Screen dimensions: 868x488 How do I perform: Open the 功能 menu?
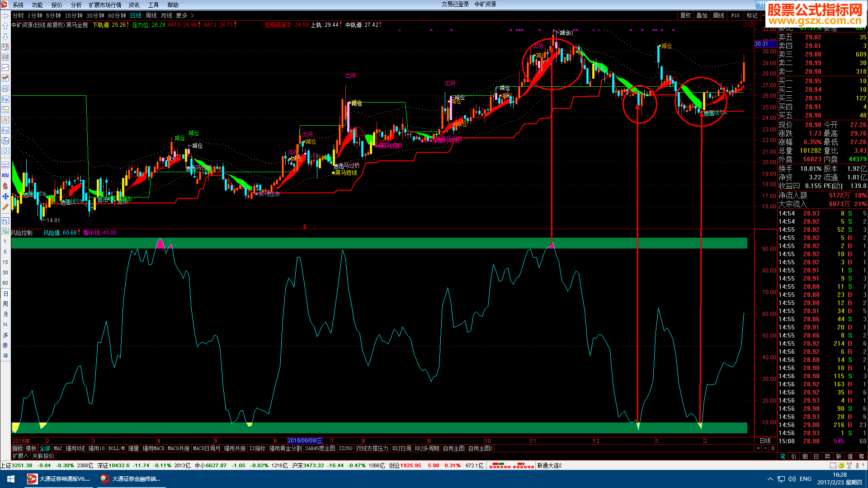(x=38, y=5)
